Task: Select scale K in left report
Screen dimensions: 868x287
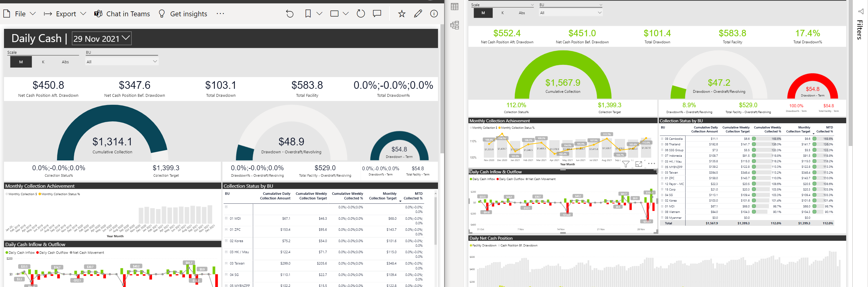Action: 43,62
